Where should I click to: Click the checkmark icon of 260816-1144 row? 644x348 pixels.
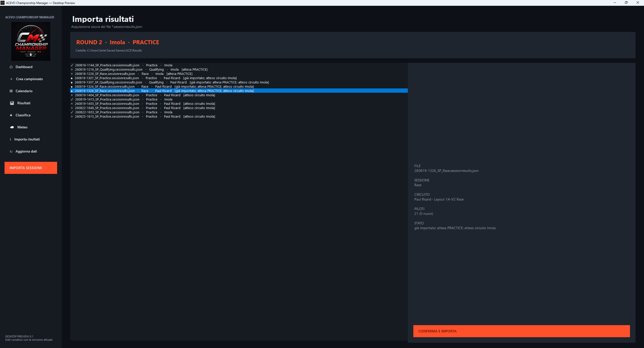pos(72,65)
